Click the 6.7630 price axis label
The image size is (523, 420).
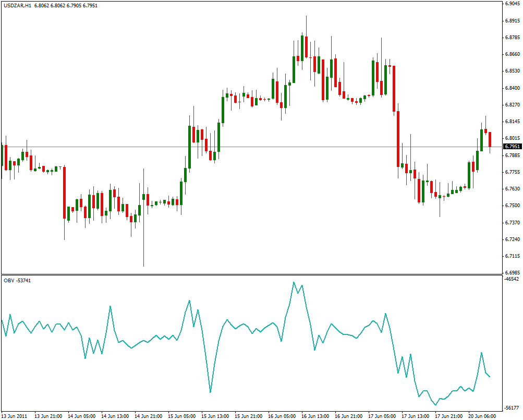coord(513,189)
